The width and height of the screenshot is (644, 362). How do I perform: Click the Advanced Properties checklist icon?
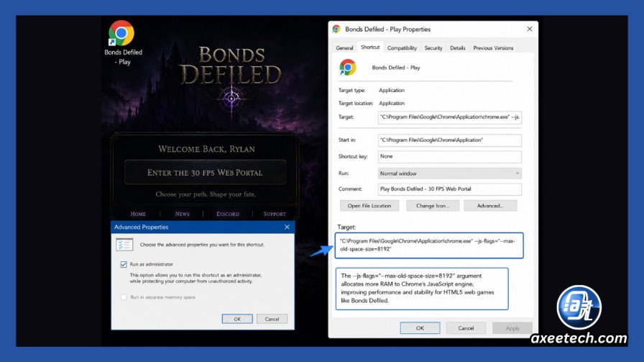(124, 245)
